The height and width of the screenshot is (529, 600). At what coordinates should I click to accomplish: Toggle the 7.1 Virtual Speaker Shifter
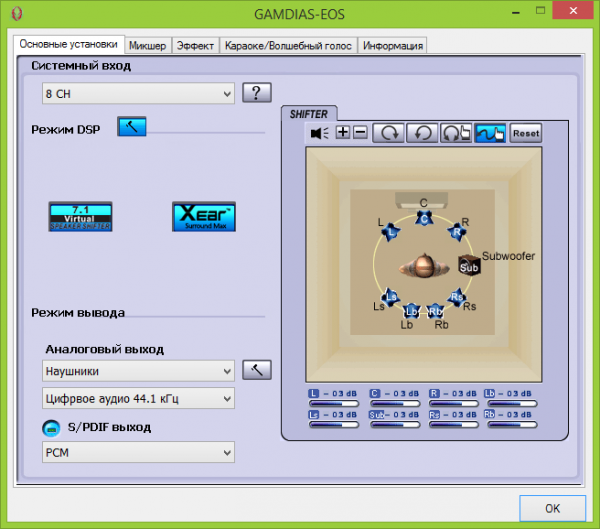pyautogui.click(x=80, y=217)
